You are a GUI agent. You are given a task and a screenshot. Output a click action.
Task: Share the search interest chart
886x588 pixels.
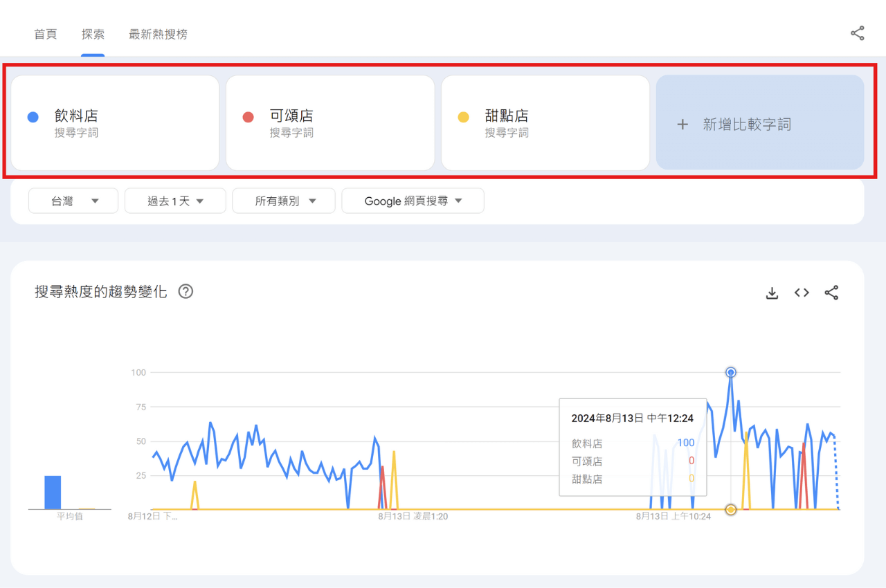pyautogui.click(x=831, y=293)
